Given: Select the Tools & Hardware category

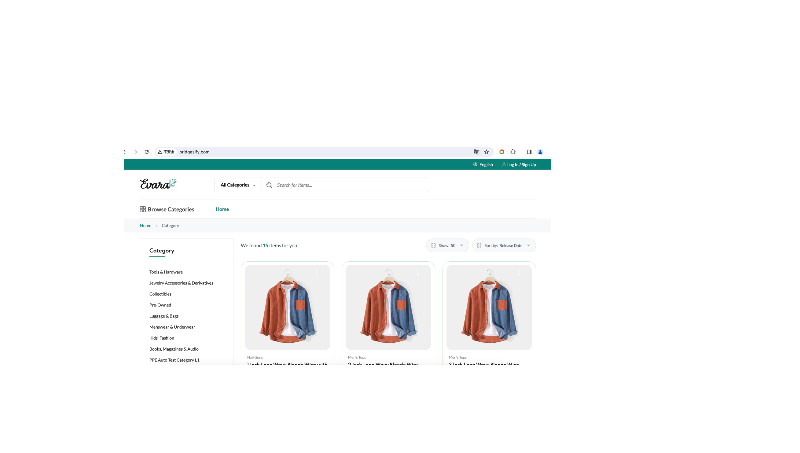Looking at the screenshot, I should point(166,272).
